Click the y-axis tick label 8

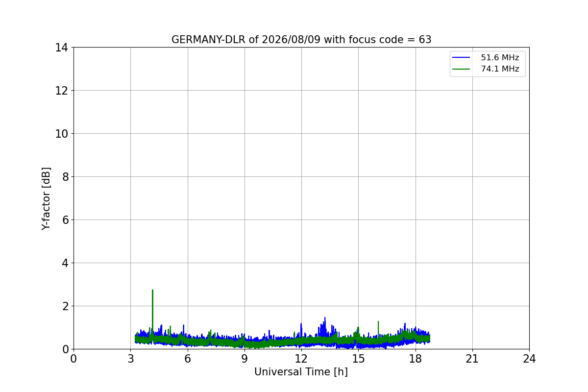pyautogui.click(x=65, y=177)
